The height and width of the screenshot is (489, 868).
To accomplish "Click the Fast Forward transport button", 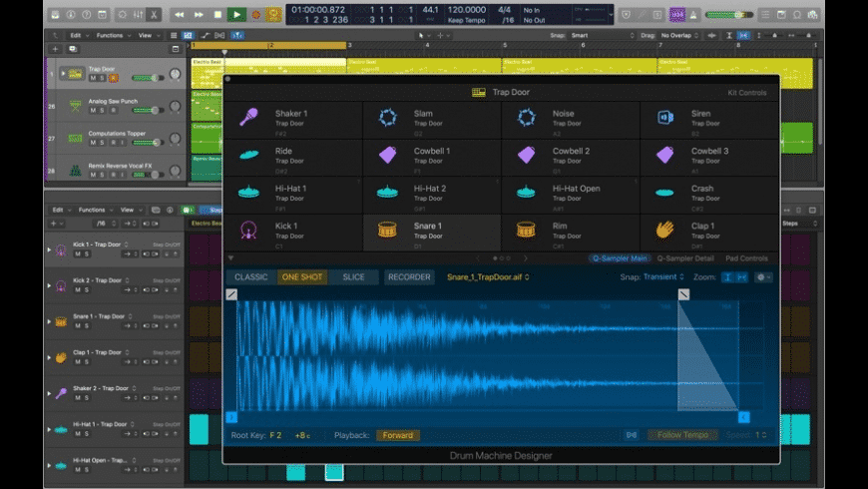I will pos(199,15).
